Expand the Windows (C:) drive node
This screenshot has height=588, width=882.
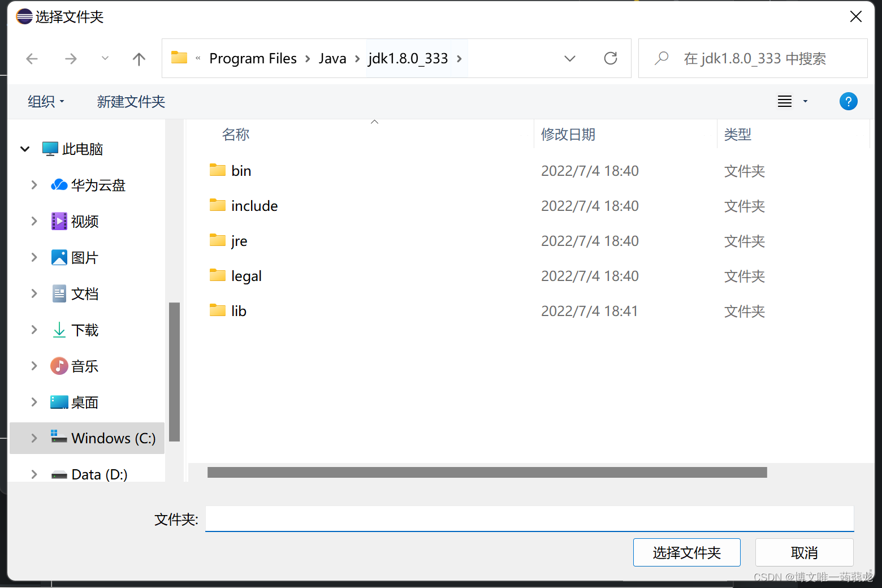[34, 439]
